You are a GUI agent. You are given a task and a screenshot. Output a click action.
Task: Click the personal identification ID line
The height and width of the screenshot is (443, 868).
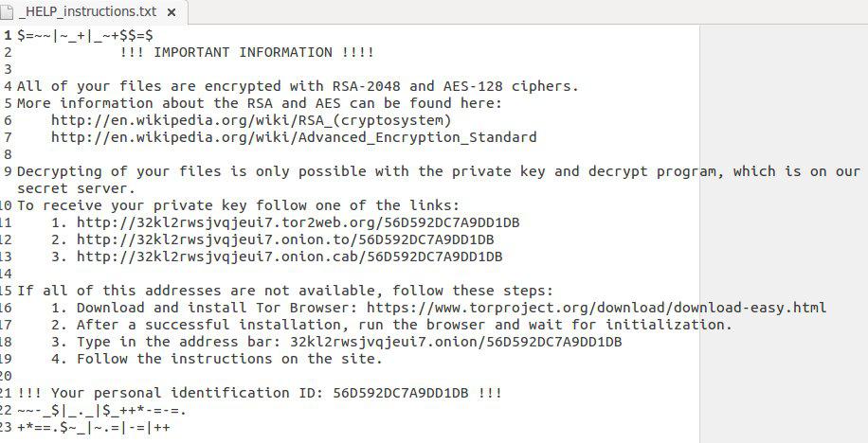(259, 393)
